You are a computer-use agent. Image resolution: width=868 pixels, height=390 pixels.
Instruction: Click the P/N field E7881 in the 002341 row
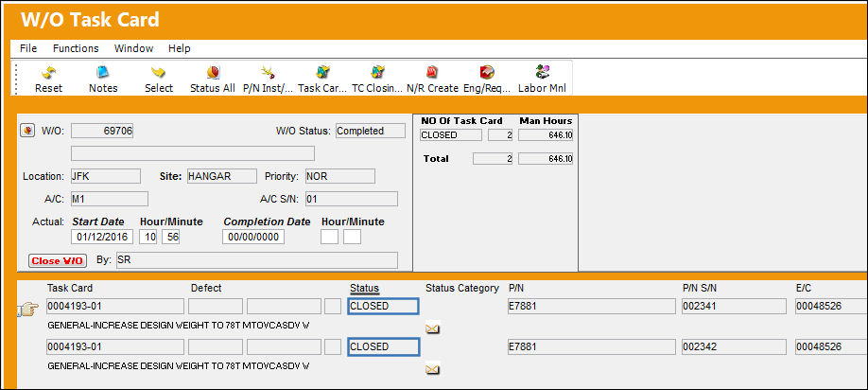pyautogui.click(x=592, y=307)
